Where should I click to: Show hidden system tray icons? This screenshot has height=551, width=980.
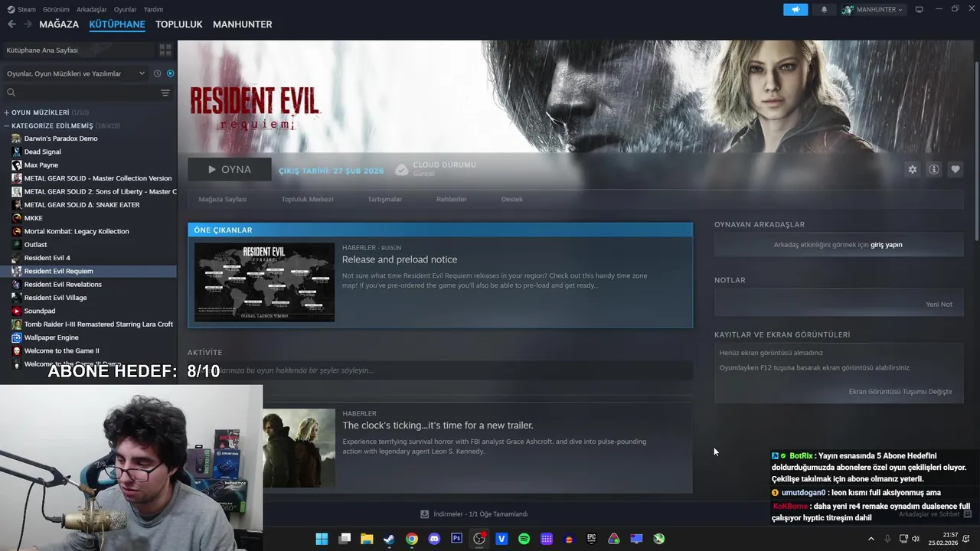click(871, 539)
